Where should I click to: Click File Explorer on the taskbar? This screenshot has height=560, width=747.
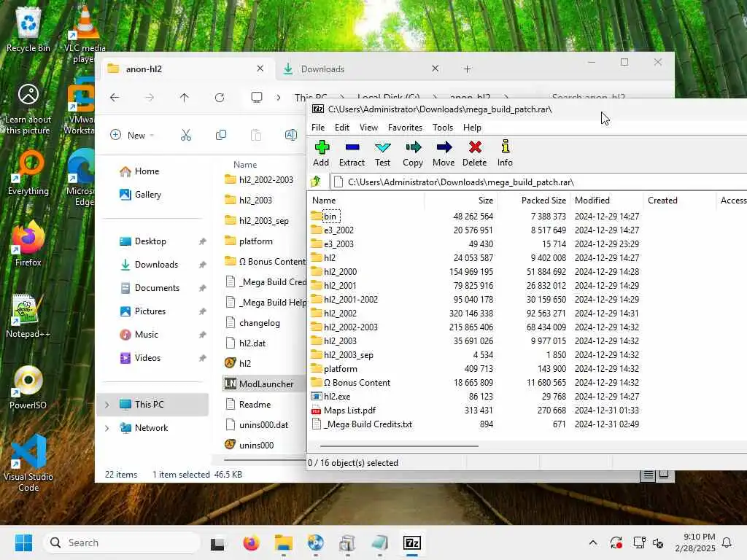pos(284,542)
